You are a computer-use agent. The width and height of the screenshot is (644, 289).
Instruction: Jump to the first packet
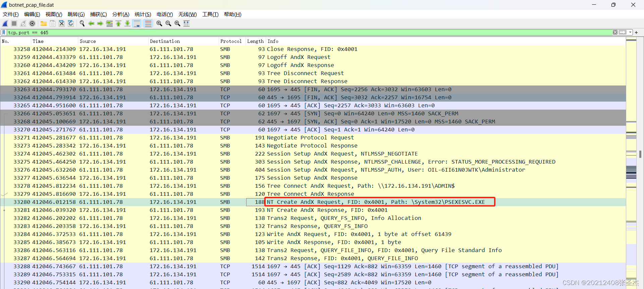tap(118, 23)
